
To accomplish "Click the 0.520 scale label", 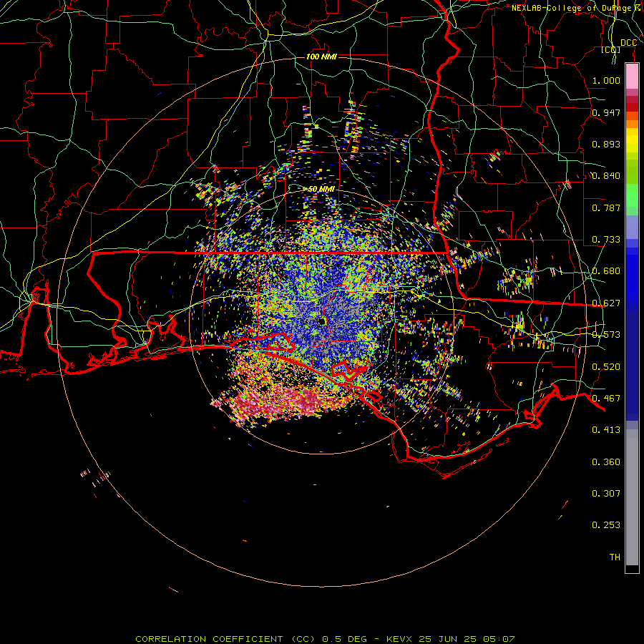I will 606,367.
